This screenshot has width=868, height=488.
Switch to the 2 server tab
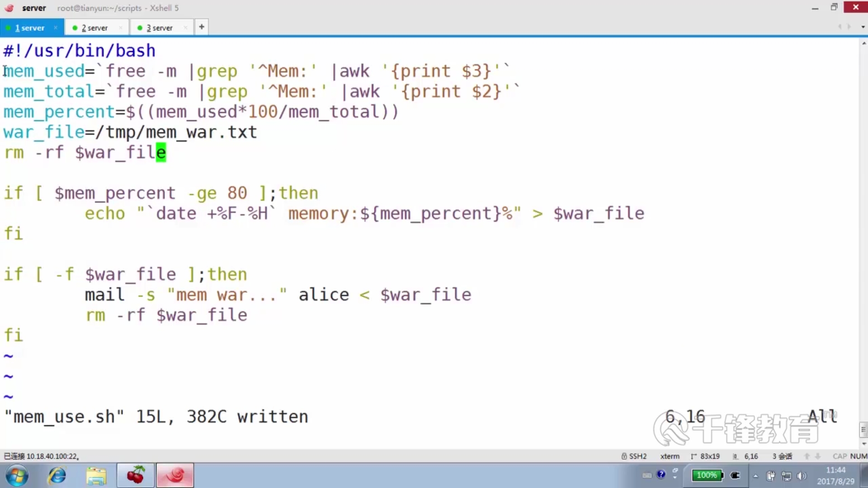tap(94, 28)
